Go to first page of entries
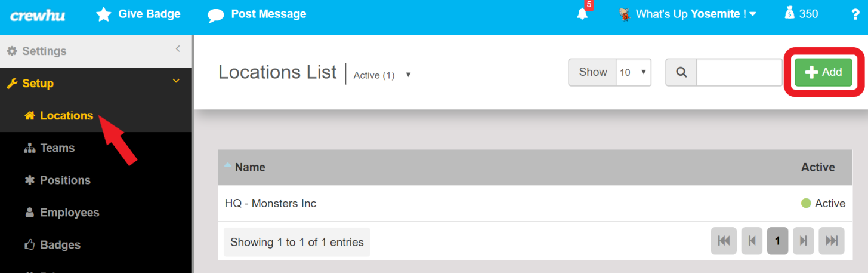 click(x=724, y=241)
